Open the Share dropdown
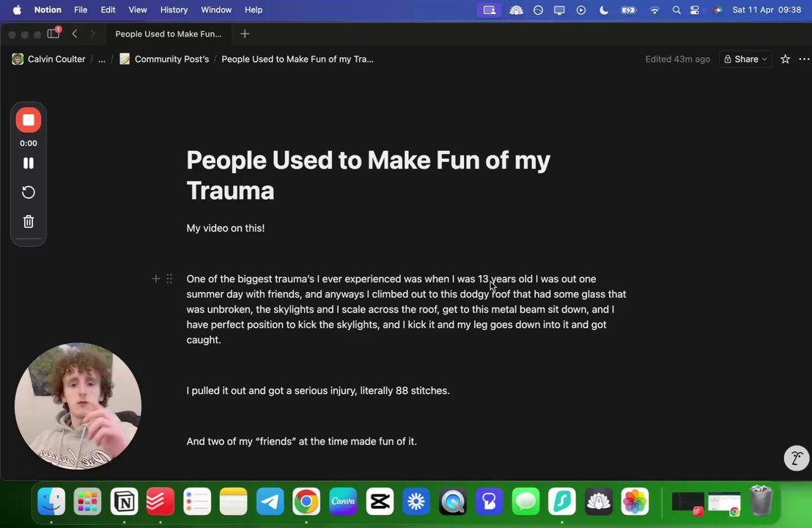812x528 pixels. click(x=745, y=59)
